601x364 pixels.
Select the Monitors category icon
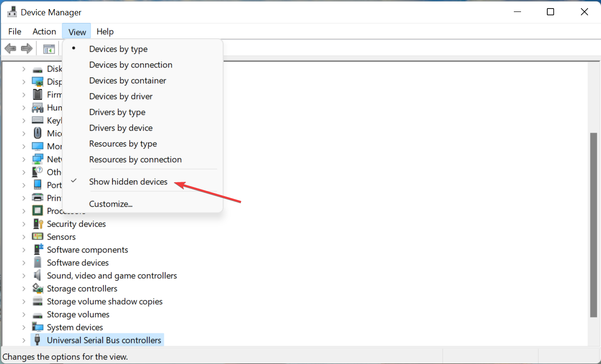coord(37,146)
